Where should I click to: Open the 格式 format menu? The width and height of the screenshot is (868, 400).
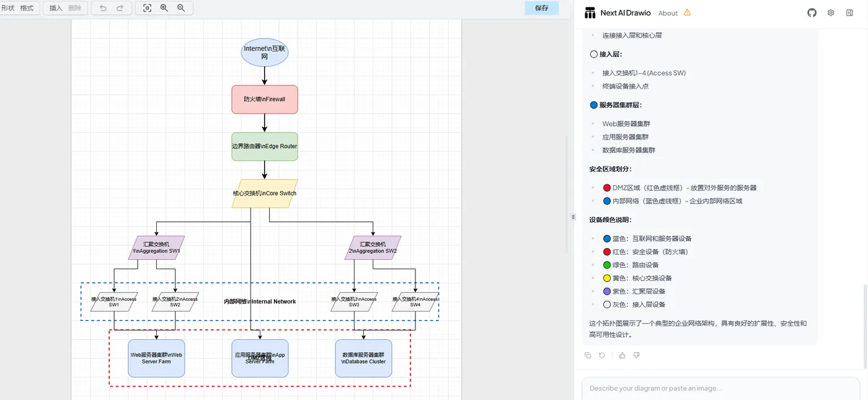pos(27,8)
